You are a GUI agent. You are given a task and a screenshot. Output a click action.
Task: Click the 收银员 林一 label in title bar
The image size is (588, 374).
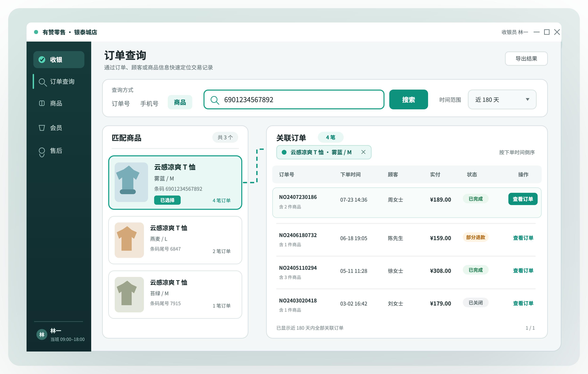coord(515,32)
